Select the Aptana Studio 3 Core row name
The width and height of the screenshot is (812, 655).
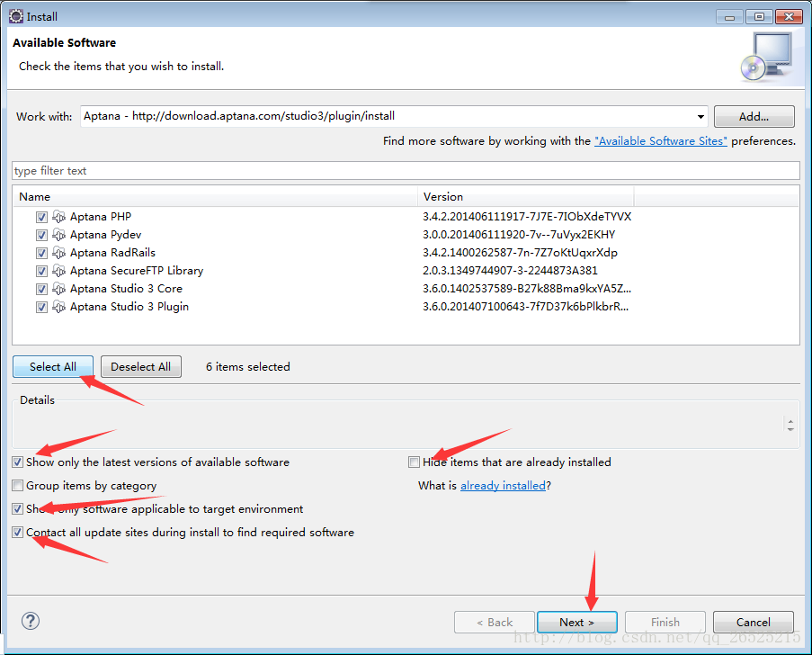127,289
